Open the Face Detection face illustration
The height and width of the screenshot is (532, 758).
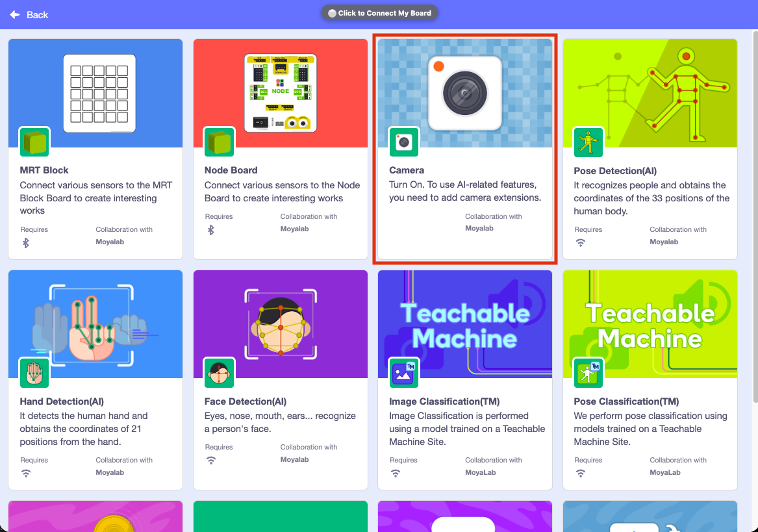281,324
